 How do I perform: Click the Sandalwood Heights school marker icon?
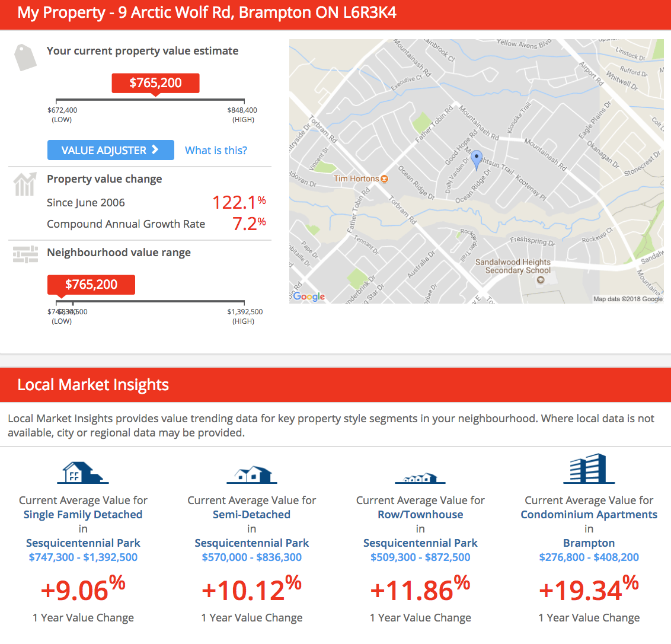[541, 280]
